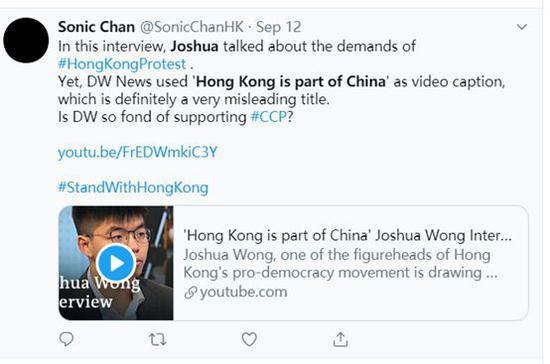
Task: Open the @SonicChanHK handle
Action: [192, 27]
